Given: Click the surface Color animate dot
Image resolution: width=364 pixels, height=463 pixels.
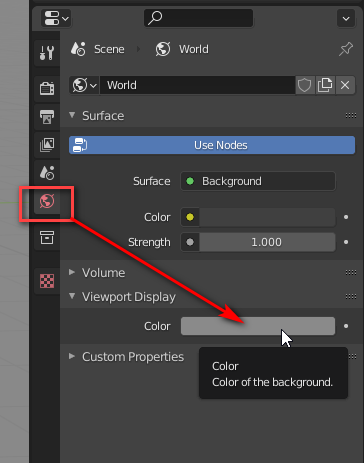Looking at the screenshot, I should tap(346, 217).
